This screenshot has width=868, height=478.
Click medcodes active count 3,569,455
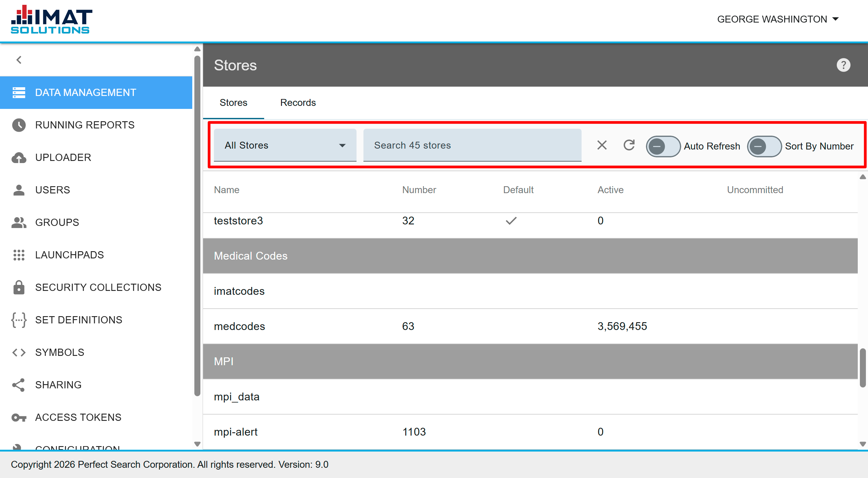tap(622, 326)
